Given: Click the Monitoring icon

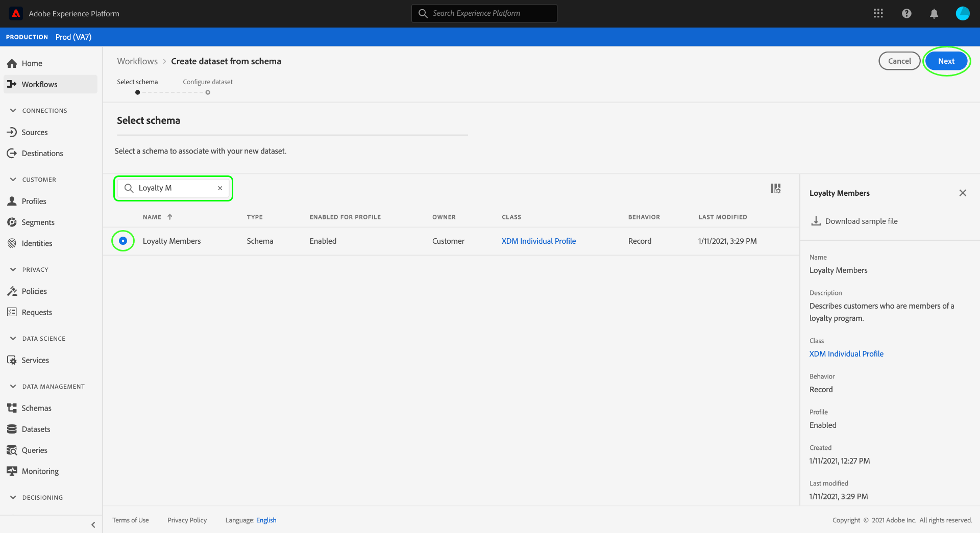Looking at the screenshot, I should pos(12,471).
